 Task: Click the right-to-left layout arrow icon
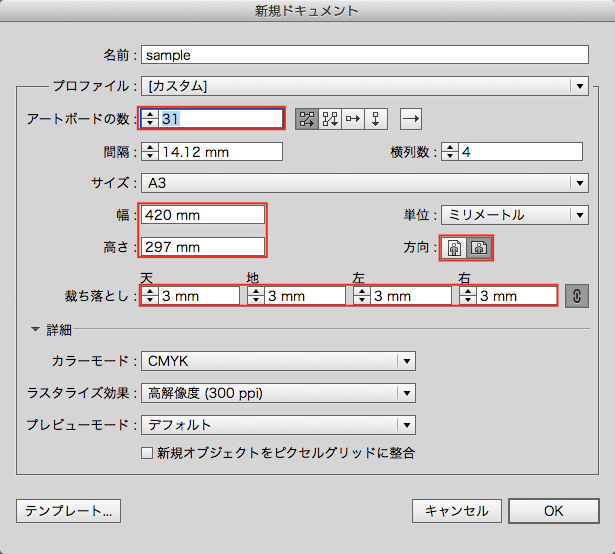(412, 118)
